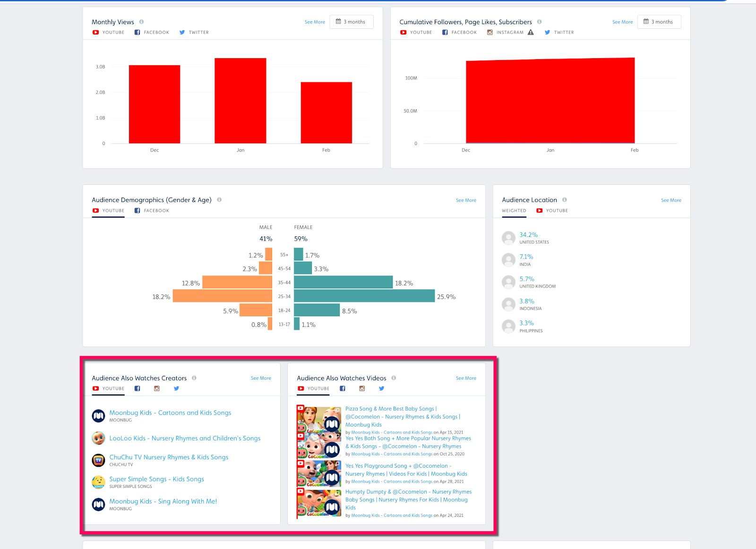Open Moonbug Kids - Cartoons and Kids Songs
Viewport: 756px width, 549px height.
170,413
